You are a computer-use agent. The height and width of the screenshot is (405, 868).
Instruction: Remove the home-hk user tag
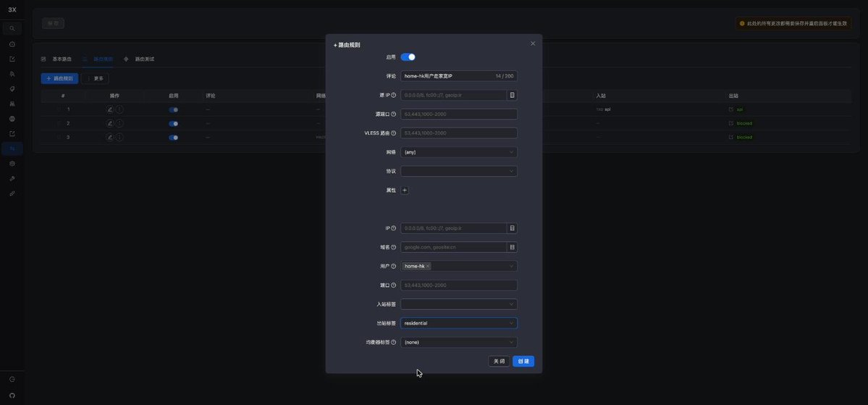(x=428, y=267)
